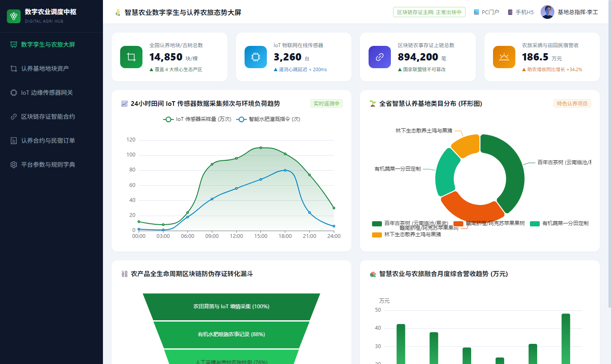Click the chain icon beside 农产品全生命周期 title
Viewport: 611px width, 364px height.
[x=125, y=274]
